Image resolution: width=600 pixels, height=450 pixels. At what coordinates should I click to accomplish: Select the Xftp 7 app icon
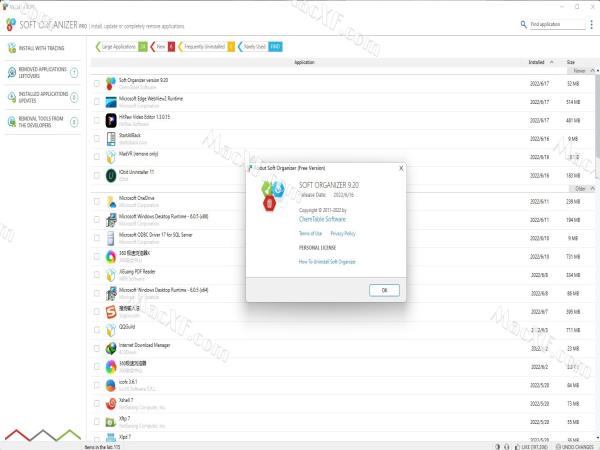(x=111, y=422)
